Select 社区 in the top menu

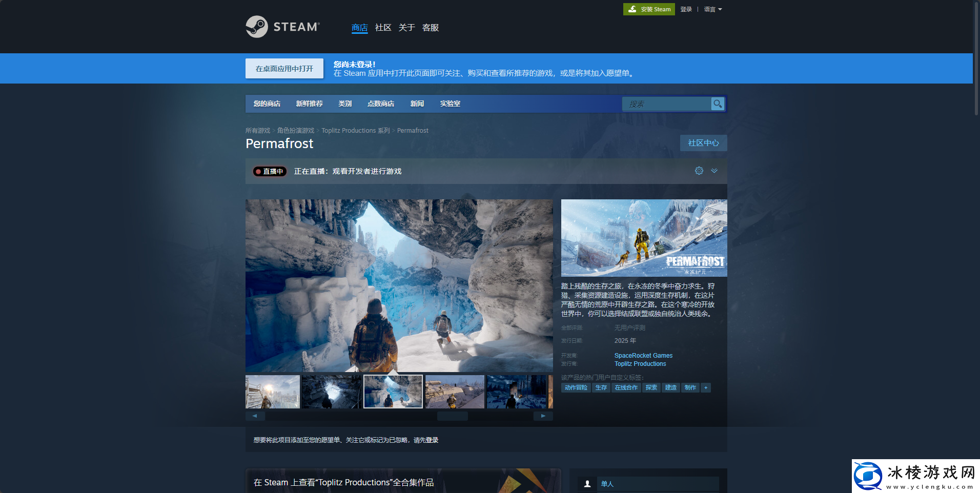click(382, 28)
